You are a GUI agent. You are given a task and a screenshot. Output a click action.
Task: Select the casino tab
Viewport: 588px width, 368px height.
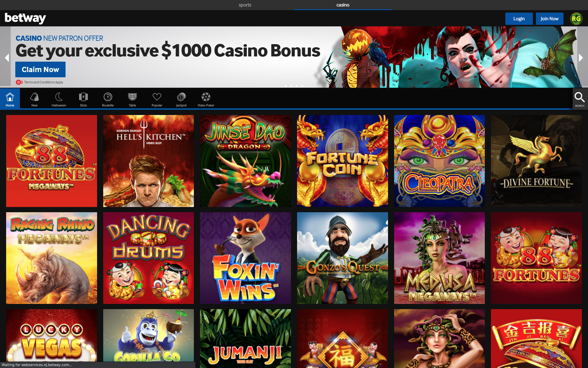(343, 5)
